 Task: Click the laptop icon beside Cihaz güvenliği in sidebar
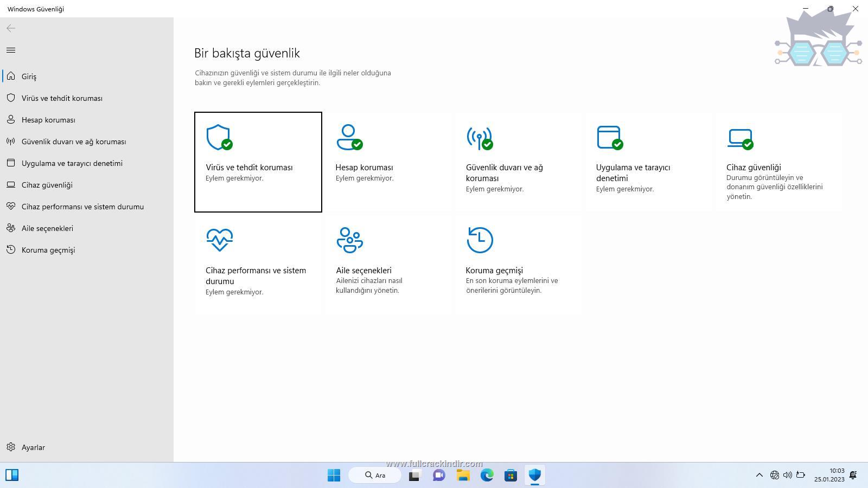click(11, 185)
